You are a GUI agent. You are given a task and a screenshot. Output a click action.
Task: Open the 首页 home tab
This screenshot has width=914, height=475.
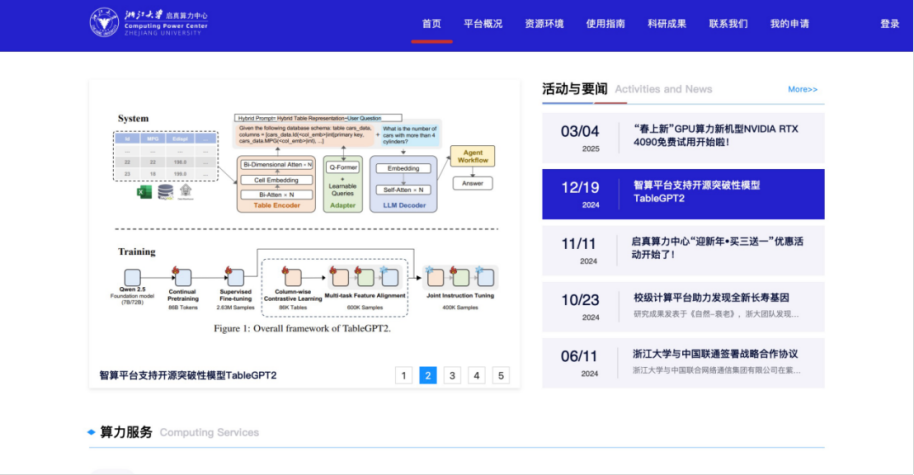[431, 24]
